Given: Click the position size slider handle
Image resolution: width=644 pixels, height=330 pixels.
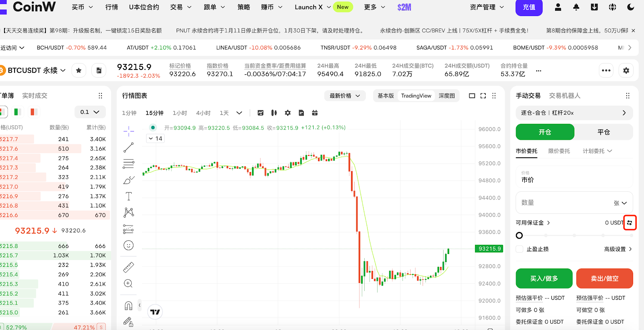Looking at the screenshot, I should point(519,236).
